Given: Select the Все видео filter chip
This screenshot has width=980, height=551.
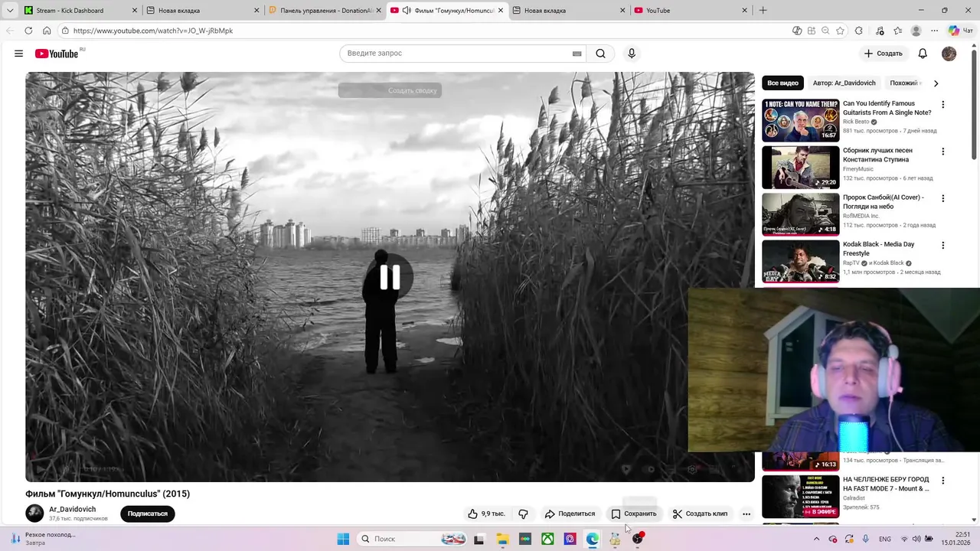Looking at the screenshot, I should coord(782,83).
